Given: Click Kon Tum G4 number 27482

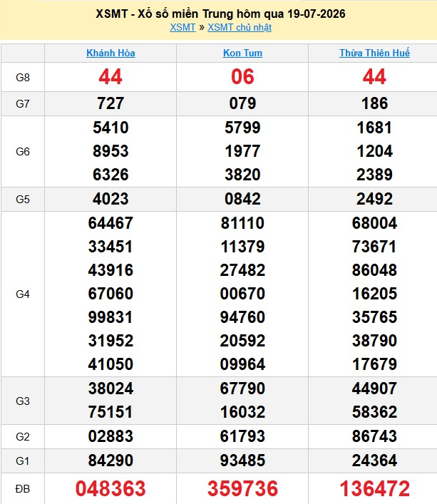Looking at the screenshot, I should click(242, 270).
